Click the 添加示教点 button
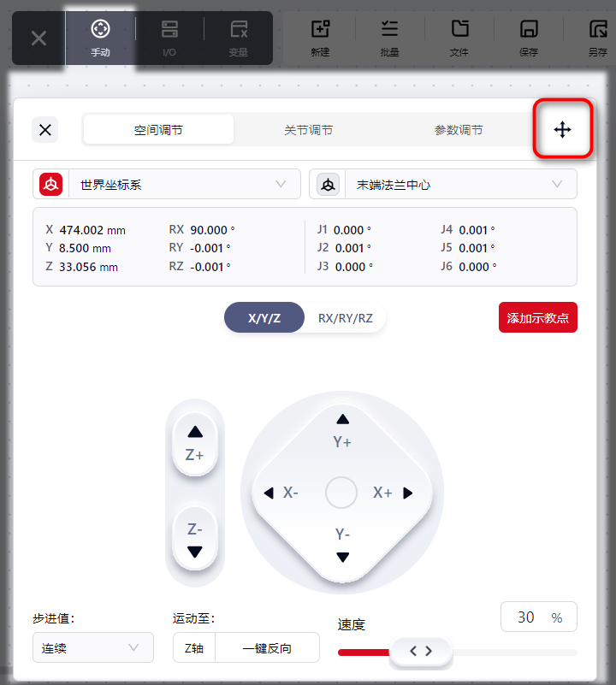The width and height of the screenshot is (616, 685). (538, 317)
